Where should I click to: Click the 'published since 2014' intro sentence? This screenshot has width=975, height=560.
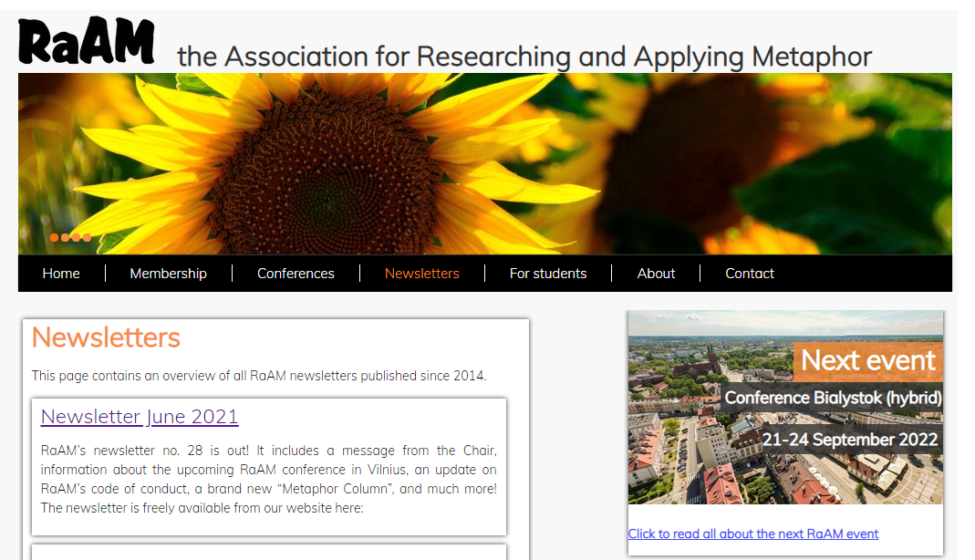(x=259, y=376)
